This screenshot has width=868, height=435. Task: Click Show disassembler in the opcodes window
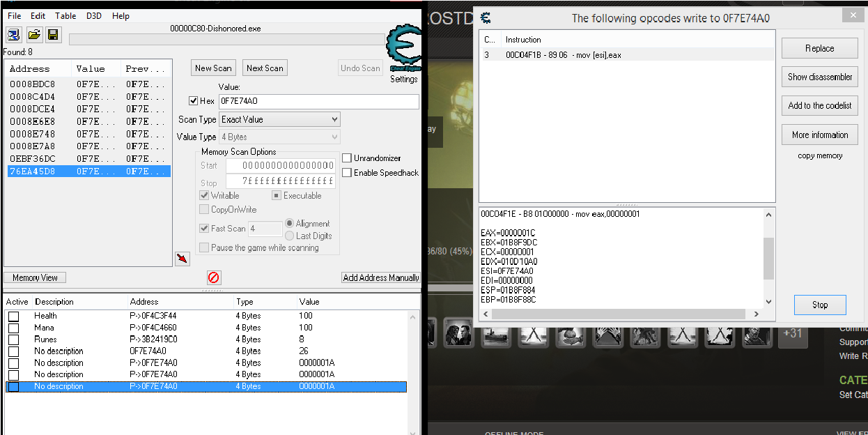[x=819, y=77]
